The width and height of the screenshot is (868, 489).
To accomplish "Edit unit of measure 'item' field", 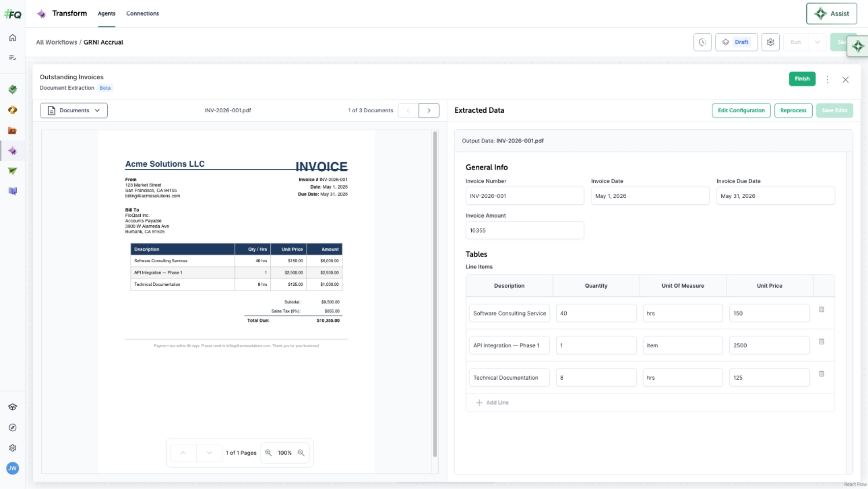I will 683,345.
